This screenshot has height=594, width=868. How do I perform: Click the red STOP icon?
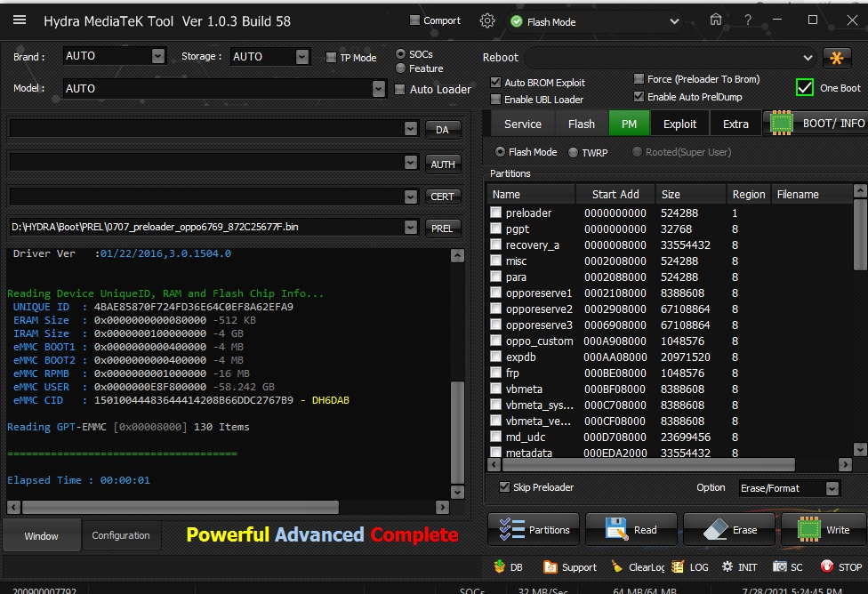point(827,566)
